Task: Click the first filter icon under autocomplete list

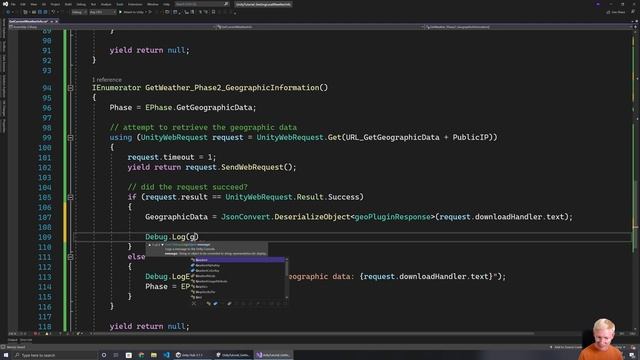Action: coord(209,304)
